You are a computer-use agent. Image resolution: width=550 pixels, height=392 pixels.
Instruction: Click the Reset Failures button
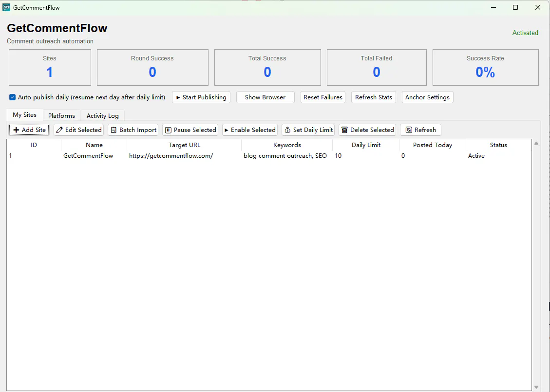(322, 97)
